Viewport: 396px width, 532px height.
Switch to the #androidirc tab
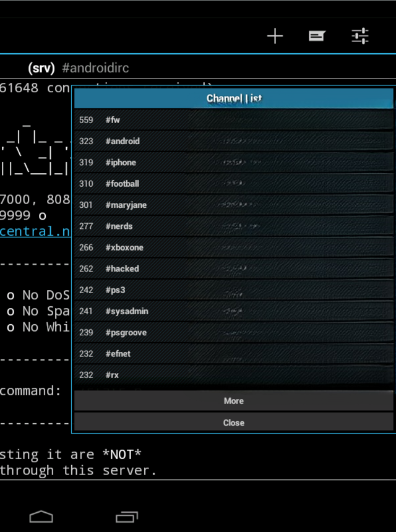pyautogui.click(x=95, y=68)
